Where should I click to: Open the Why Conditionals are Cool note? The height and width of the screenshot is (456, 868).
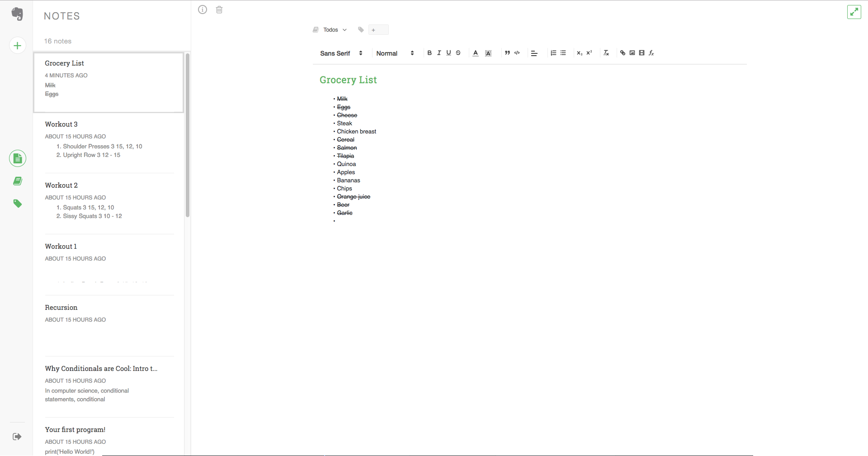tap(109, 387)
